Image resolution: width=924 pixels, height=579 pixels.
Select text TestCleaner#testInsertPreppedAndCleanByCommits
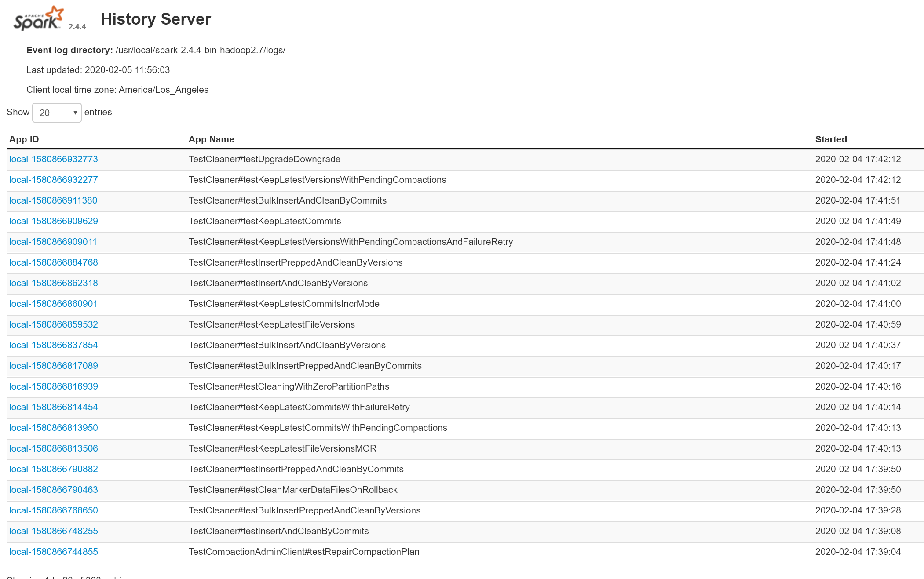pos(296,469)
